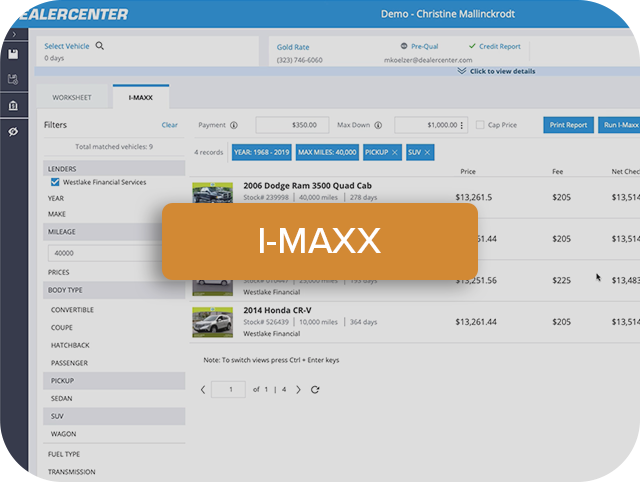Collapse the Lenders filter section
Image resolution: width=640 pixels, height=482 pixels.
coord(114,169)
